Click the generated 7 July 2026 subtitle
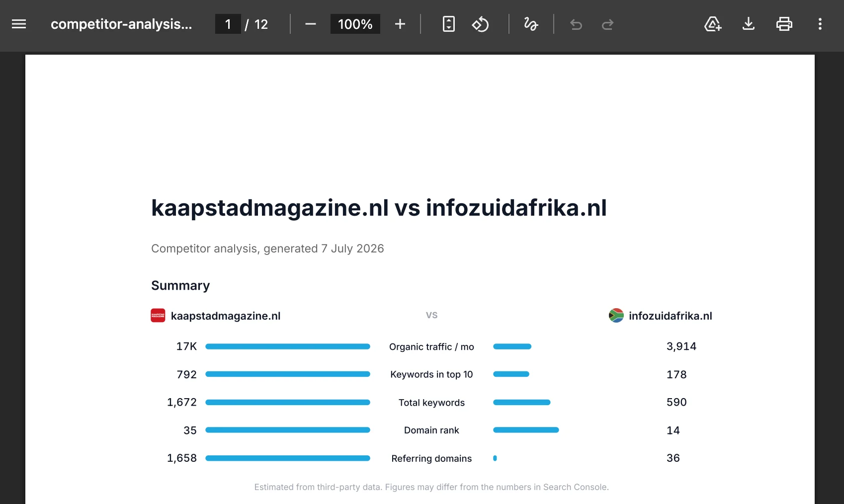Image resolution: width=844 pixels, height=504 pixels. 267,249
